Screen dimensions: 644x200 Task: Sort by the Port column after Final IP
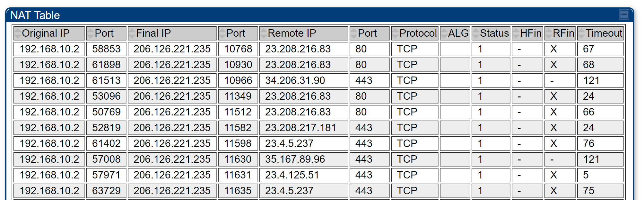236,33
